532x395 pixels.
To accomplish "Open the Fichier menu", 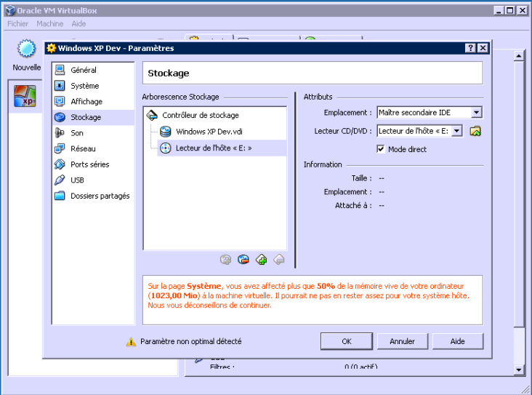I will pos(17,24).
